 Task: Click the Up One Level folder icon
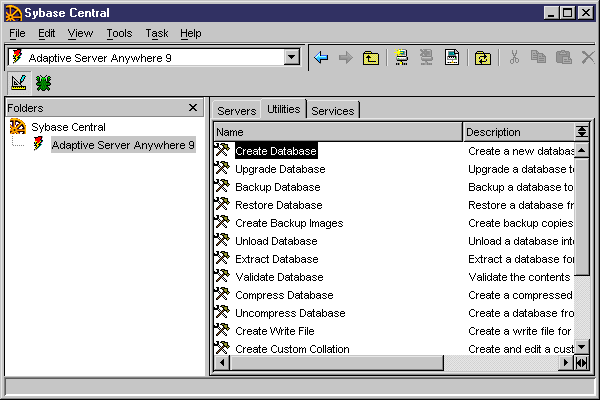click(371, 58)
